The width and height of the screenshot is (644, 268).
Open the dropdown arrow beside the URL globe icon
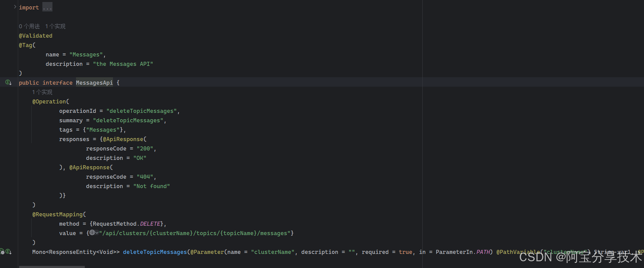click(x=97, y=232)
